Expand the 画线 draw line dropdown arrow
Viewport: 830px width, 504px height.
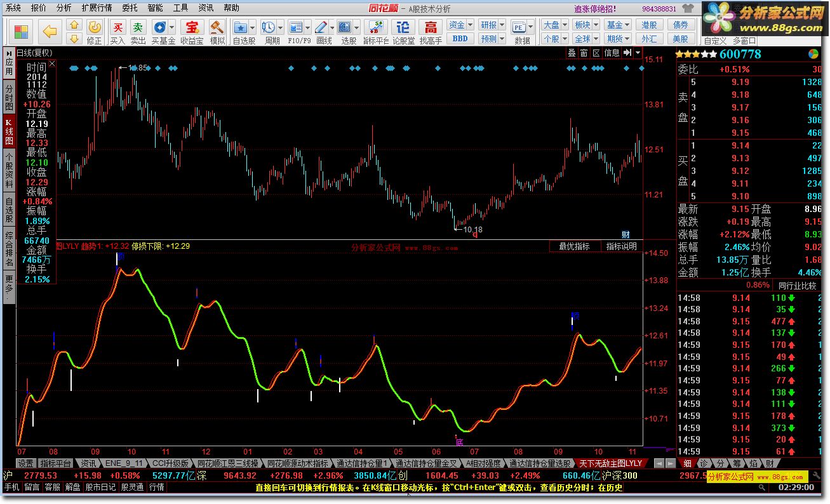[332, 27]
